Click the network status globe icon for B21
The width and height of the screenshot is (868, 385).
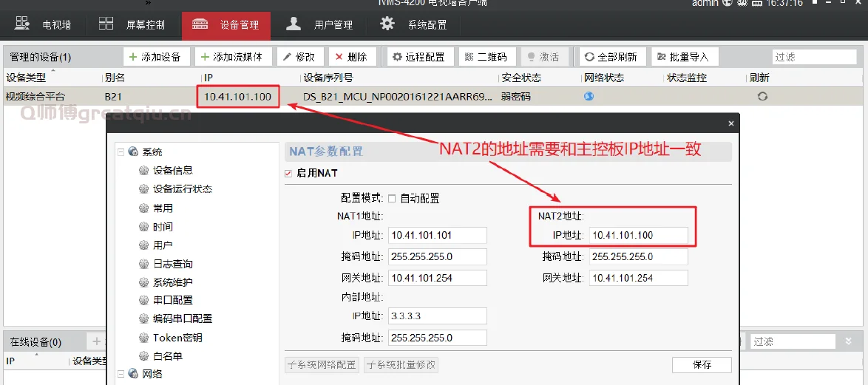(x=589, y=96)
